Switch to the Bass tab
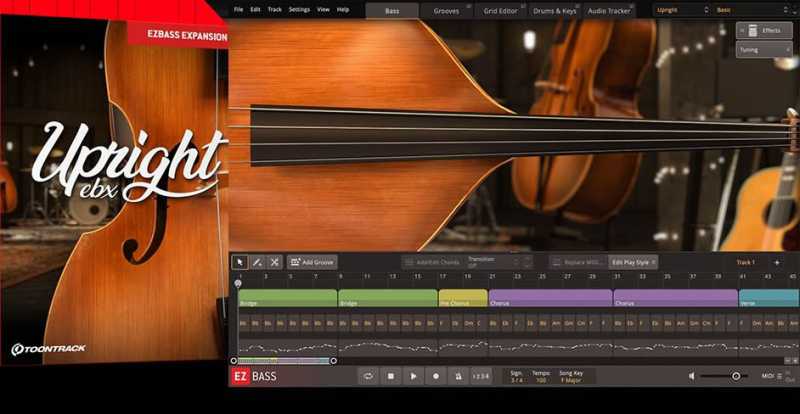This screenshot has height=414, width=800. click(x=392, y=11)
